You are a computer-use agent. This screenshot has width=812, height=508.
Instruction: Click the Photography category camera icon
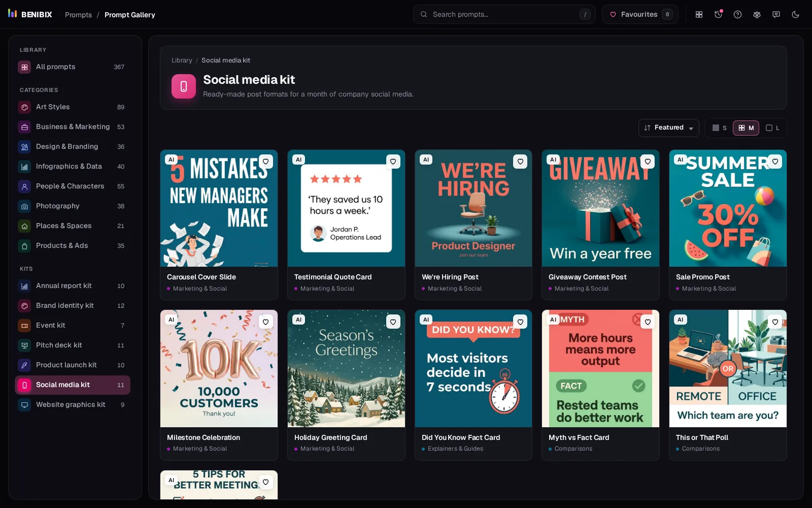pos(24,206)
